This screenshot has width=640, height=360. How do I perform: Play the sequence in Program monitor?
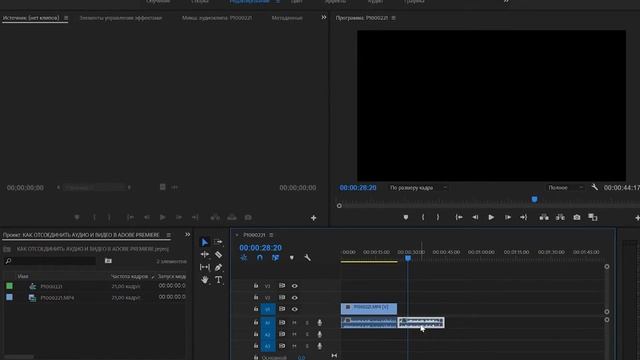coord(491,218)
